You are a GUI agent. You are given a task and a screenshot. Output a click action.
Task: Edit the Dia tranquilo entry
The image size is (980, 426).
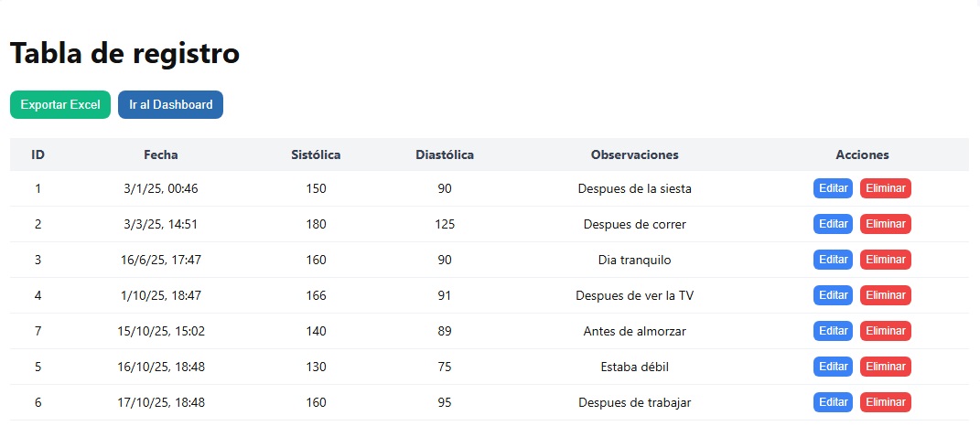pyautogui.click(x=833, y=260)
